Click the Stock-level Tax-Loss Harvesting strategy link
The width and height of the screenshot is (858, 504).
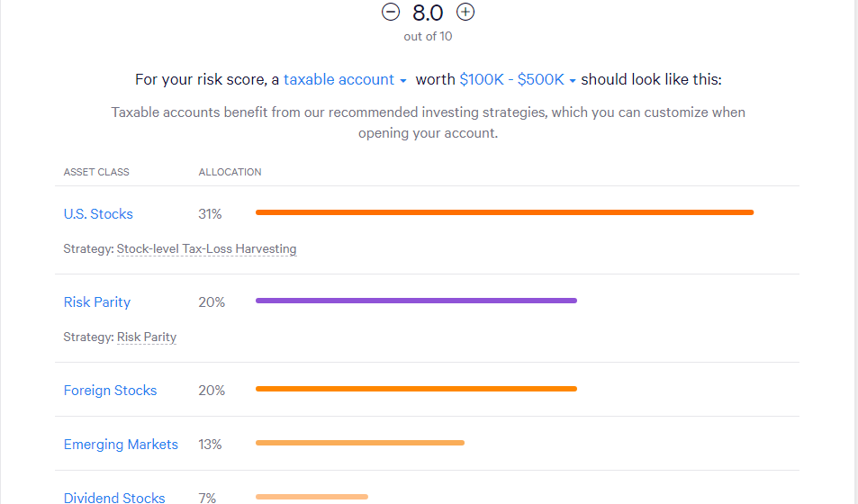206,249
